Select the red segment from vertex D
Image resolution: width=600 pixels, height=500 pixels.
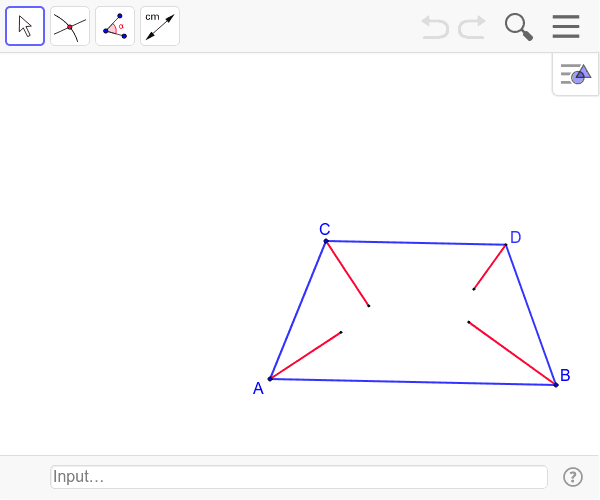coord(490,267)
